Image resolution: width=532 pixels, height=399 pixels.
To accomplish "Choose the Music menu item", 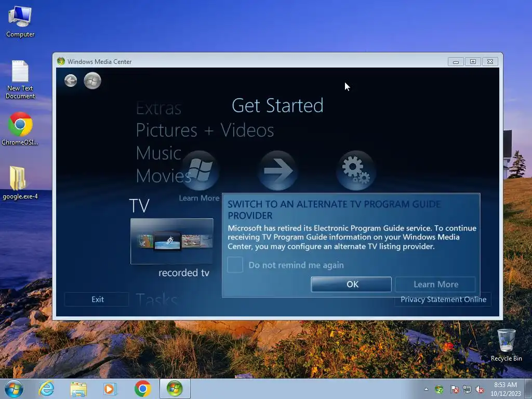I will click(x=158, y=153).
